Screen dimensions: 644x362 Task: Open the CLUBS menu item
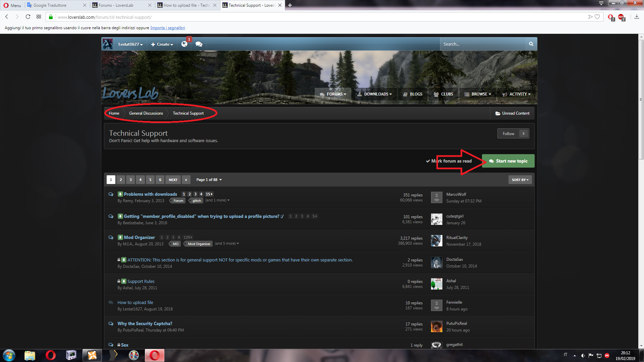coord(443,94)
